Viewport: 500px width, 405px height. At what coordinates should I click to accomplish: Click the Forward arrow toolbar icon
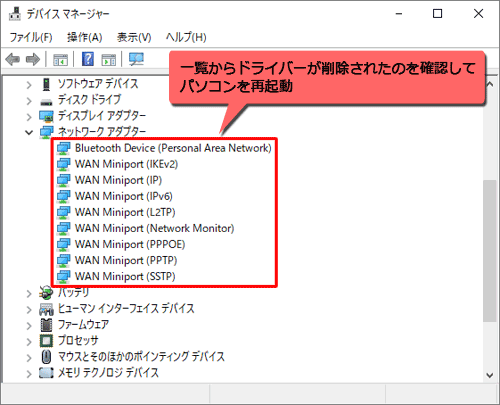tap(33, 60)
